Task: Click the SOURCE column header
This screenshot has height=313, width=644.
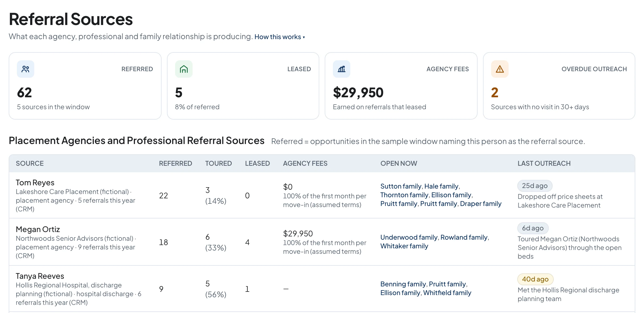Action: click(x=30, y=164)
